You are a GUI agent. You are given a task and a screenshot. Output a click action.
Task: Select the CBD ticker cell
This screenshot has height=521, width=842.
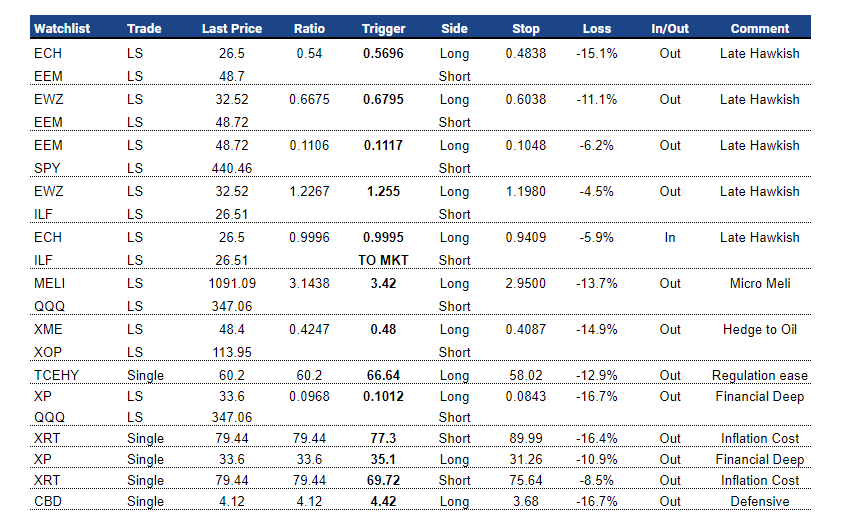[47, 502]
